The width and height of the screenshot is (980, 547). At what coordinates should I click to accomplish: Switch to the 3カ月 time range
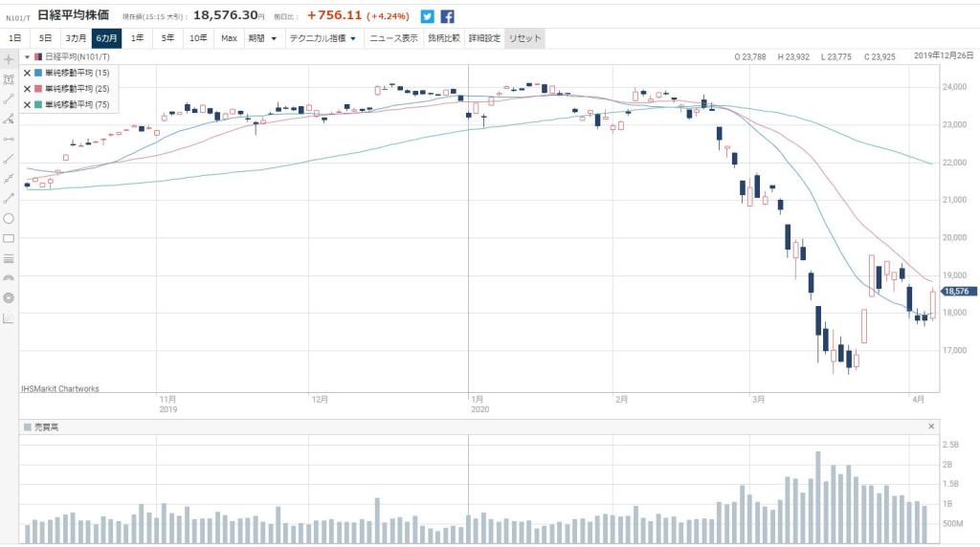click(x=75, y=38)
